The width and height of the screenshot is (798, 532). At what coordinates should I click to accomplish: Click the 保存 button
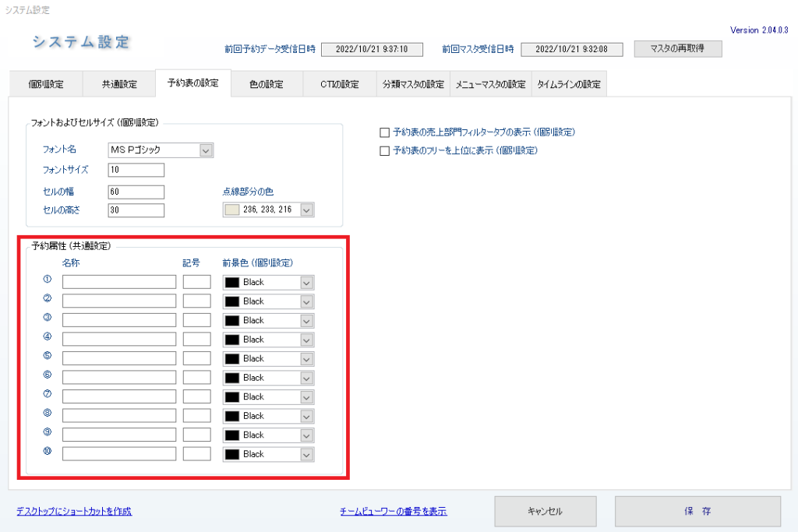[697, 512]
